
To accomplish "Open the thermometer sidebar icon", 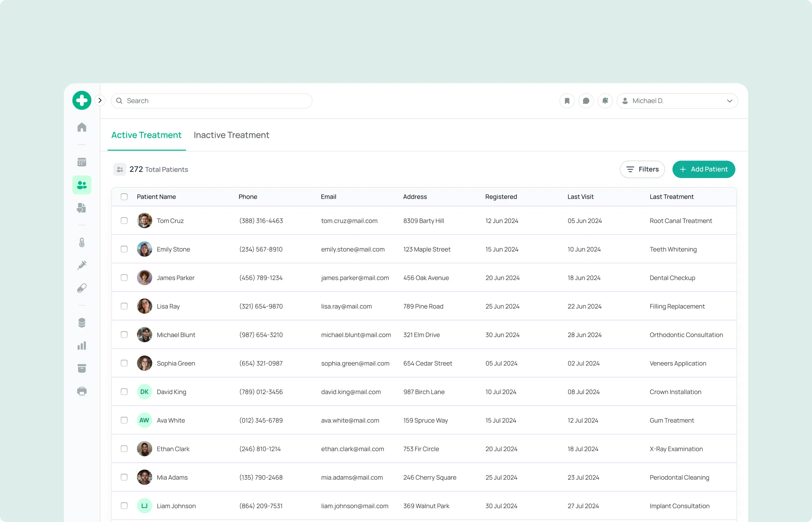I will pos(82,243).
